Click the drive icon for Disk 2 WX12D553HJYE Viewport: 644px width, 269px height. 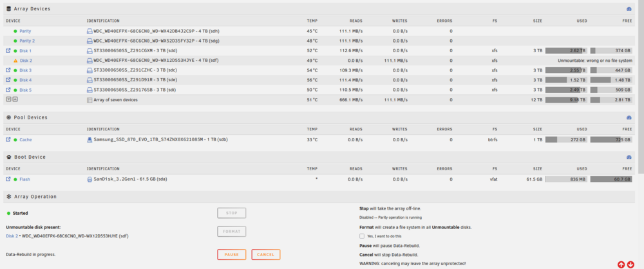[90, 61]
